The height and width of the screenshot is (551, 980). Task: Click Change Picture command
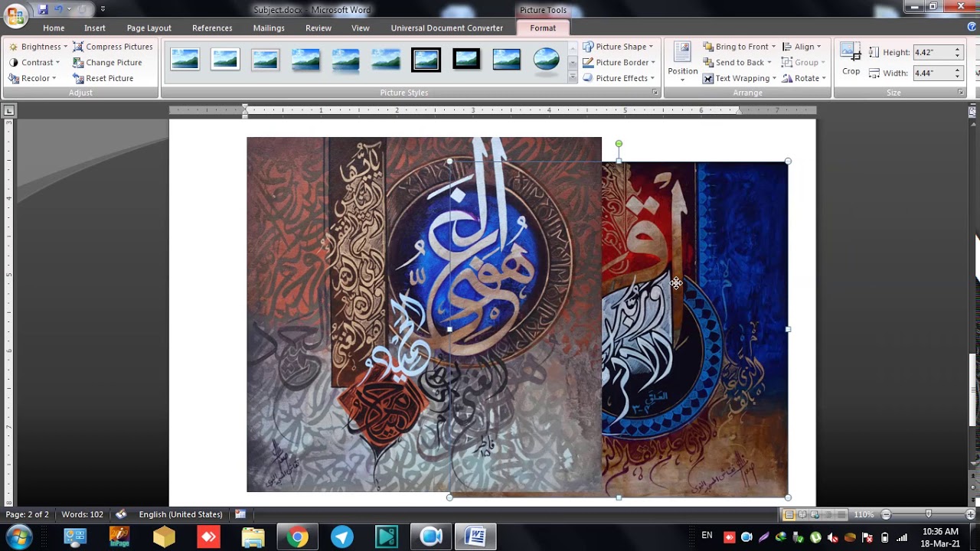[107, 63]
